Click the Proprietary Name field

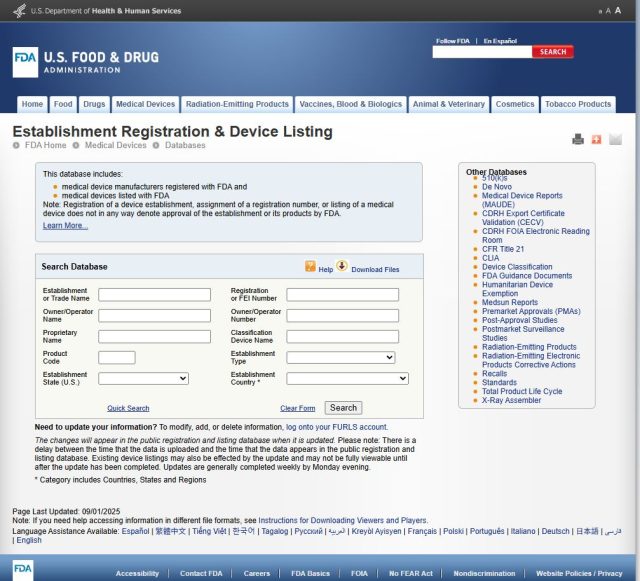[154, 336]
